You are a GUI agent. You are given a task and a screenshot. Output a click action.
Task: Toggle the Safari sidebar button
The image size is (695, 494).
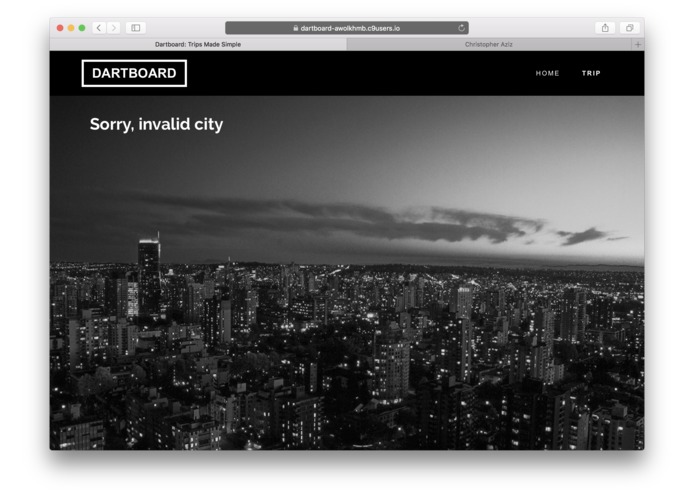(x=136, y=28)
